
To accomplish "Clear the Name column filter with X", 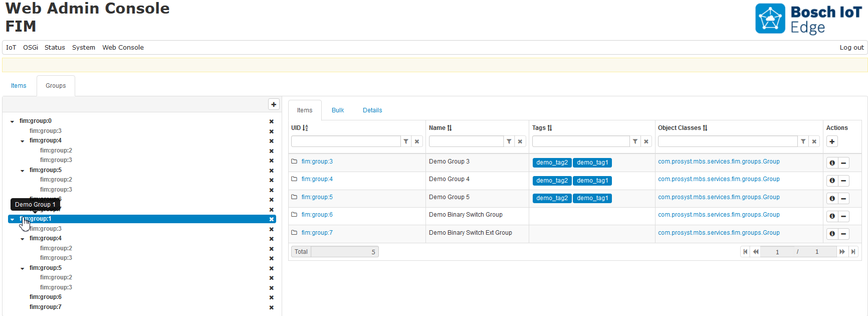I will (520, 141).
